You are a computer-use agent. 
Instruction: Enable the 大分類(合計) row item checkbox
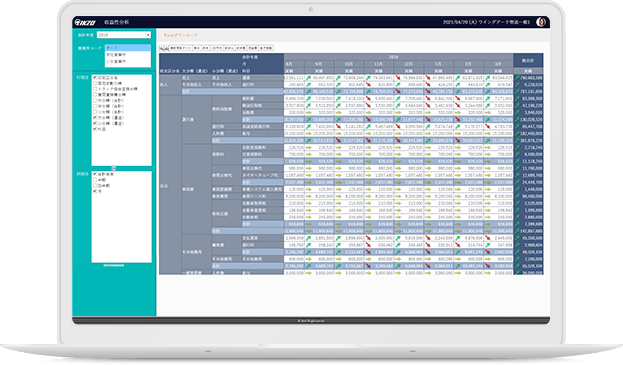95,100
